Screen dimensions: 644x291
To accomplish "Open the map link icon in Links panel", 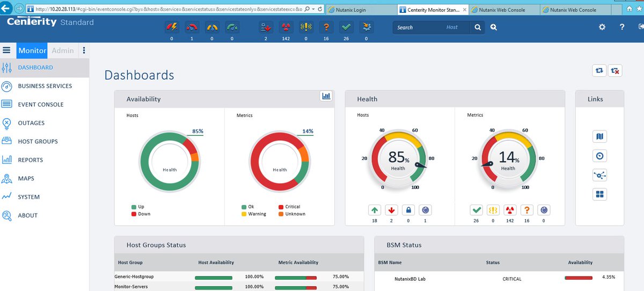I will pyautogui.click(x=600, y=136).
